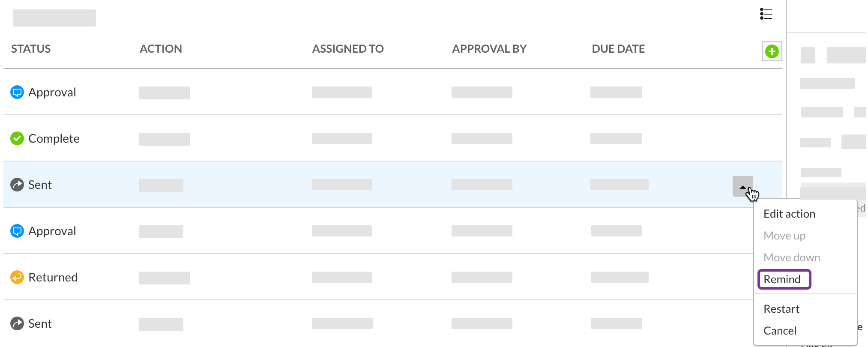Viewport: 868px width, 347px height.
Task: Click the bottom Sent row status icon
Action: tap(17, 323)
